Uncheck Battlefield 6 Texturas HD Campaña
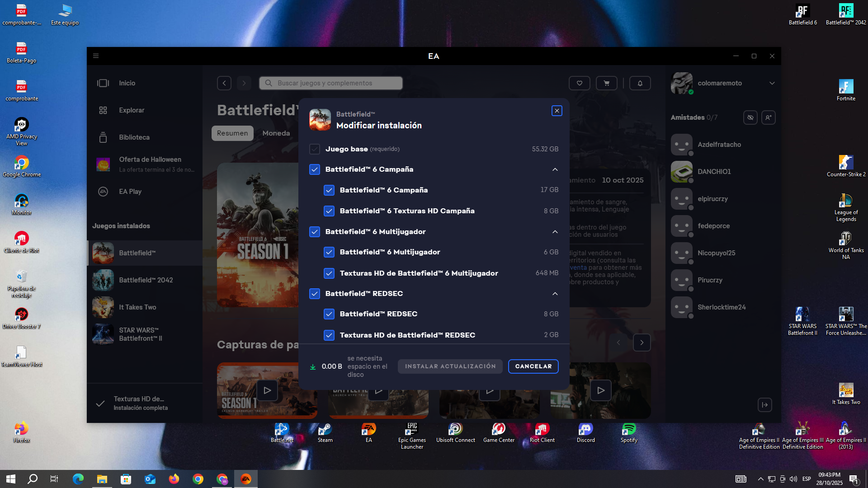Image resolution: width=868 pixels, height=488 pixels. [x=329, y=211]
